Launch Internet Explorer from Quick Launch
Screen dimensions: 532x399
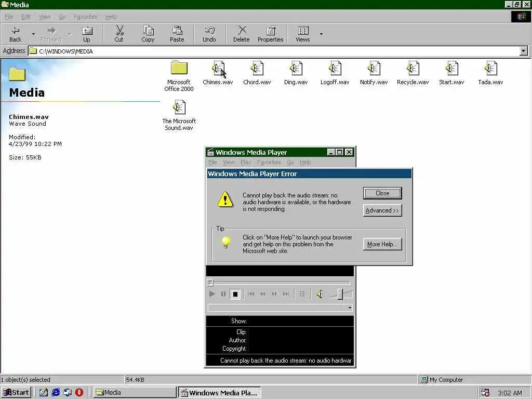(56, 393)
